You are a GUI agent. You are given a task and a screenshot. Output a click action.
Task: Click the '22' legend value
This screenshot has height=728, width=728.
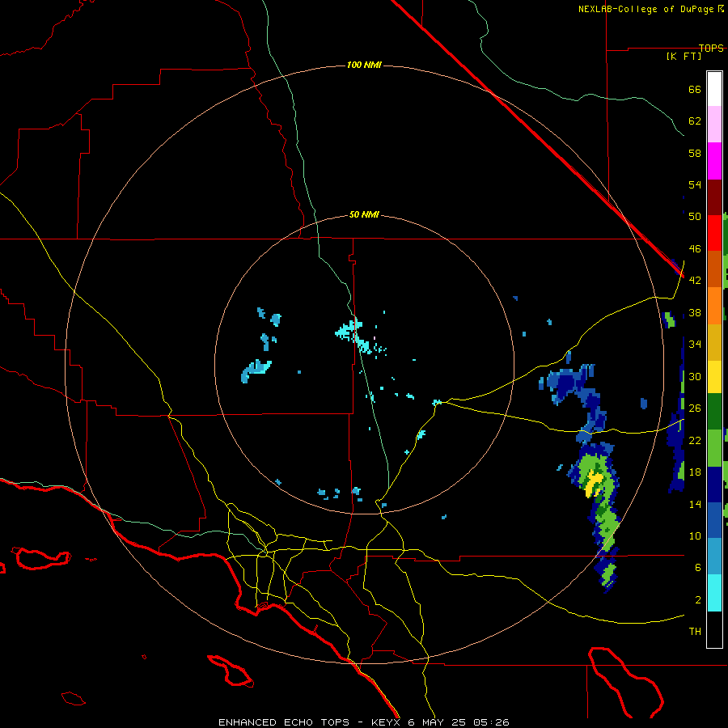[x=695, y=440]
